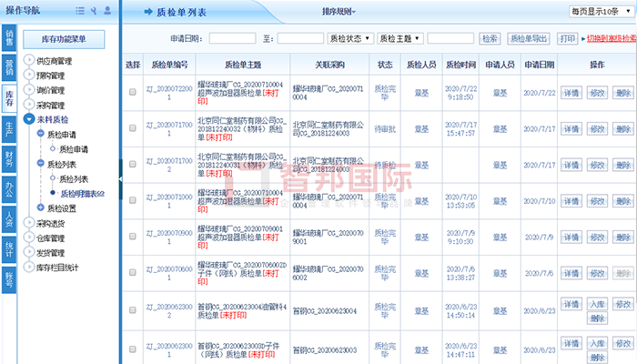Expand the 采购退货 menu node
The height and width of the screenshot is (364, 637).
pos(29,223)
